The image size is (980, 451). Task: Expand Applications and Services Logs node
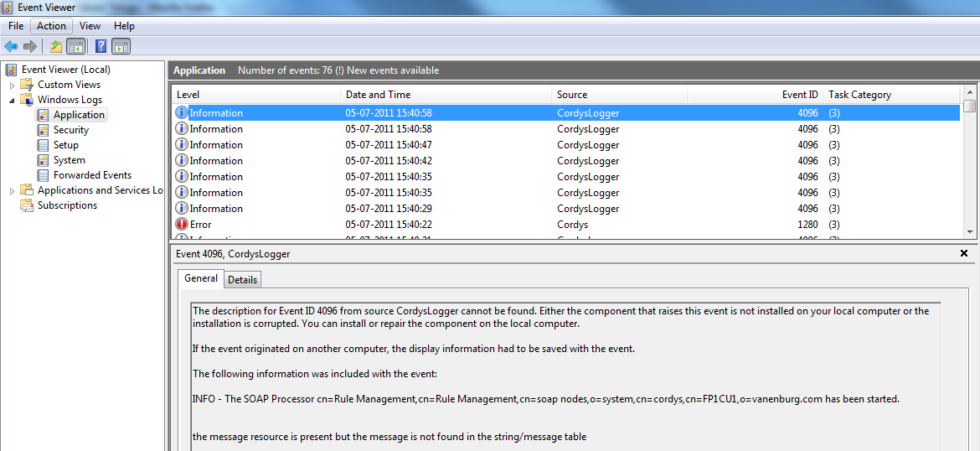point(12,191)
